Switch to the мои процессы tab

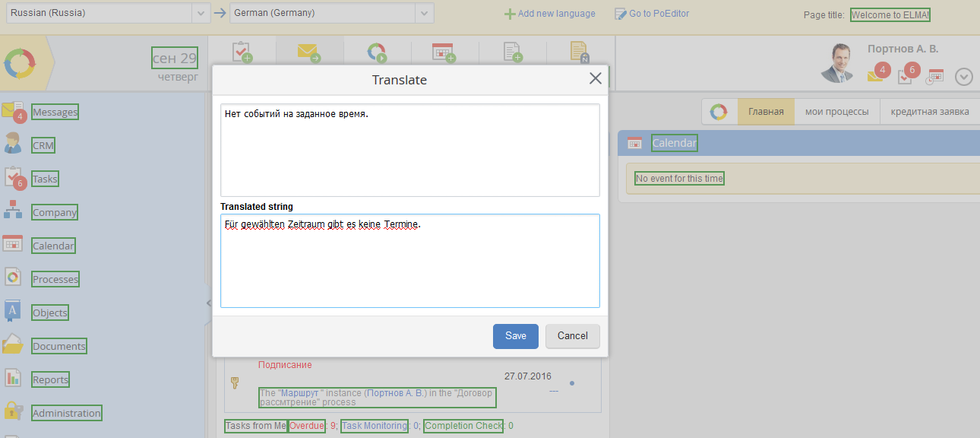coord(836,112)
